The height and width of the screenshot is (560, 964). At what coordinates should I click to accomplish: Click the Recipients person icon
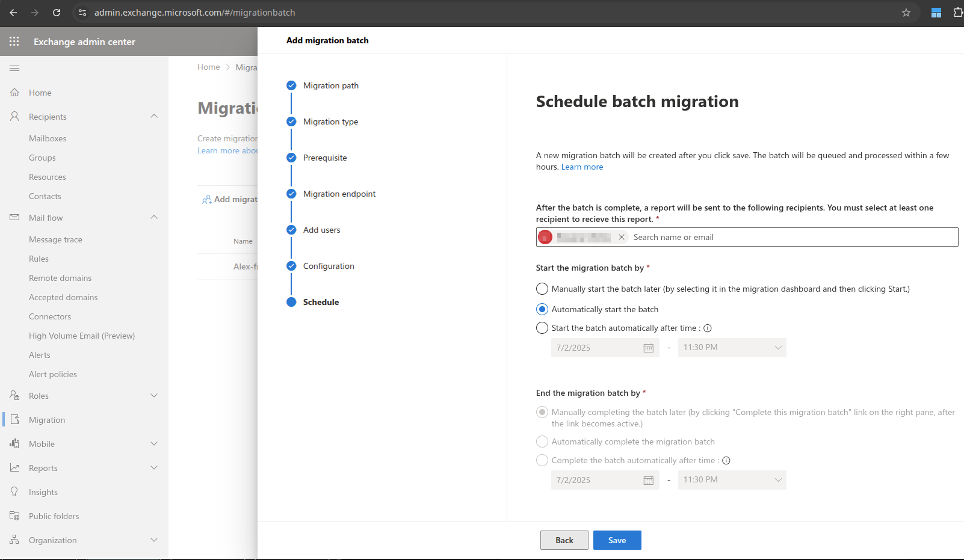[14, 116]
